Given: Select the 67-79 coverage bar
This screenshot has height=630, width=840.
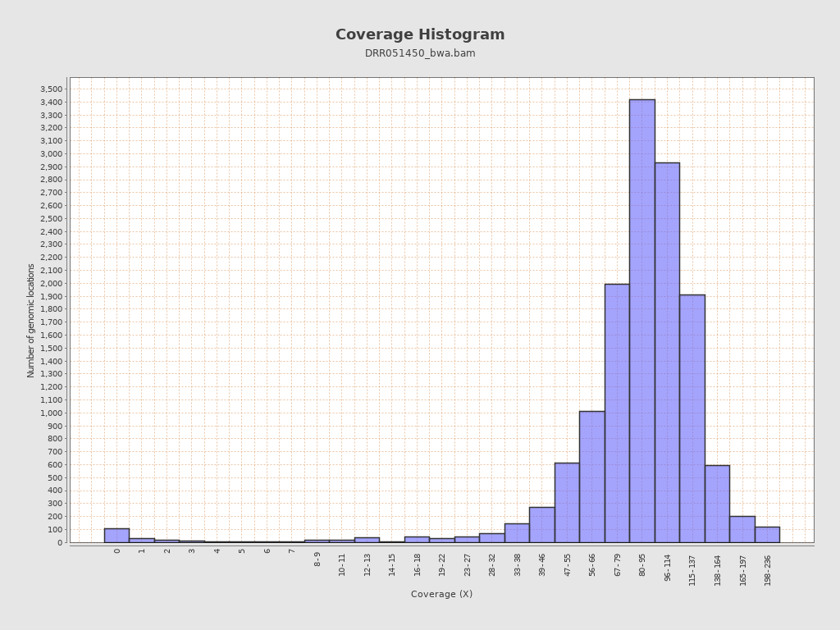Looking at the screenshot, I should pyautogui.click(x=617, y=413).
